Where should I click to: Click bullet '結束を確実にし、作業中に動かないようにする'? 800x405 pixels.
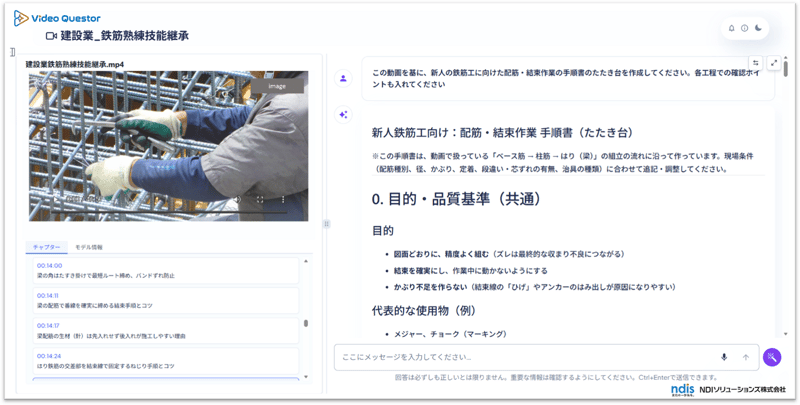pyautogui.click(x=470, y=271)
